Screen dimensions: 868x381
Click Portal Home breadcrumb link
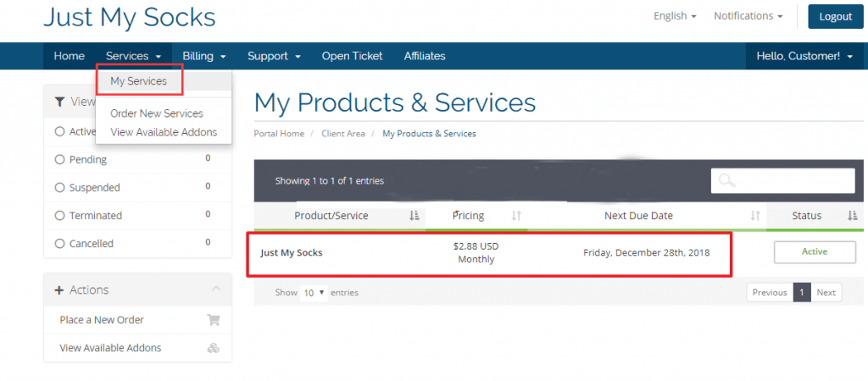(279, 133)
